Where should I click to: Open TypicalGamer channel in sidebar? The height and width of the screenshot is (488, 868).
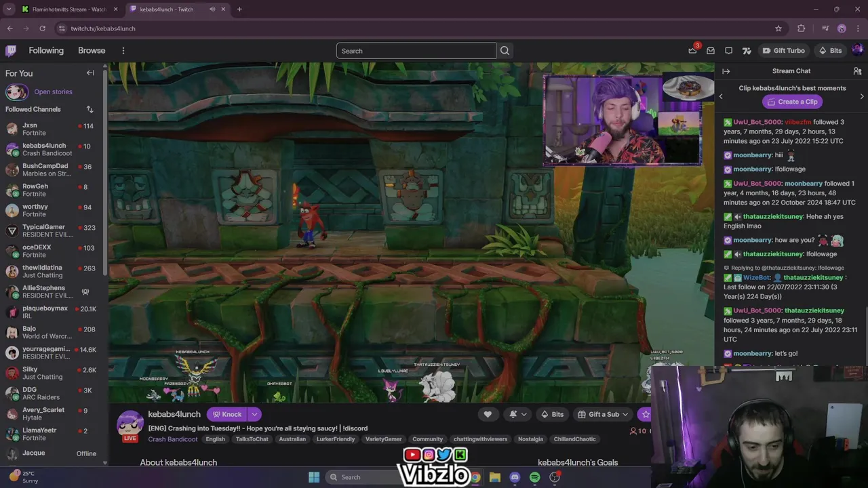click(51, 230)
